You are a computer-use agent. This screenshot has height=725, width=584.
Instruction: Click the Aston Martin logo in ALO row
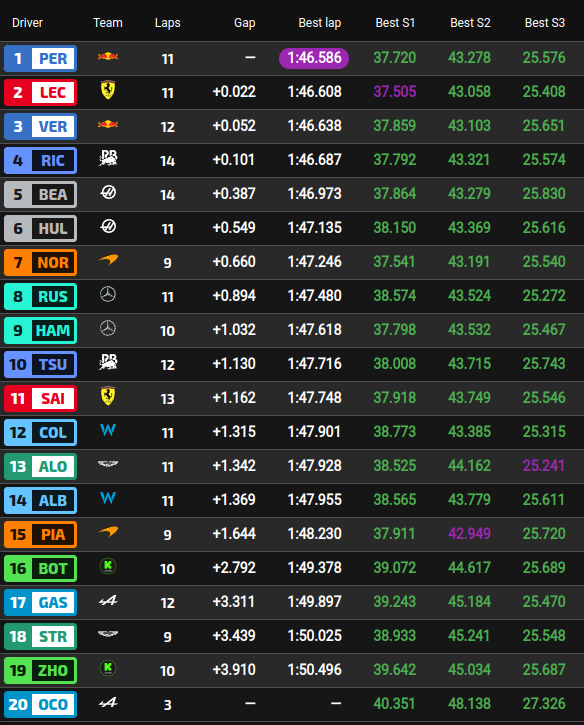tap(108, 464)
